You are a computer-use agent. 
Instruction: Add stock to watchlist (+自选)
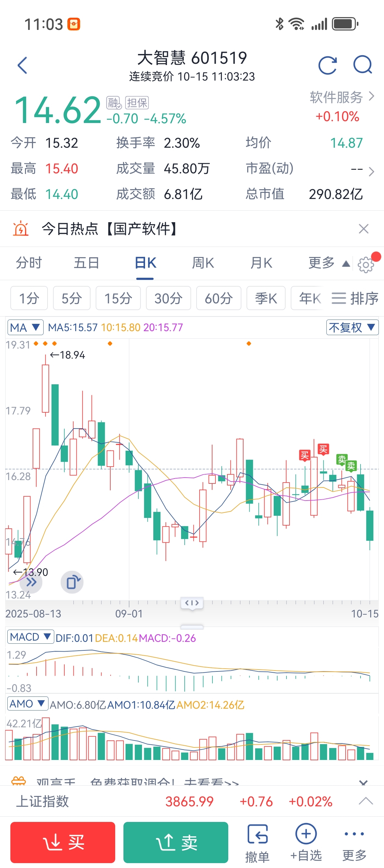pyautogui.click(x=306, y=843)
